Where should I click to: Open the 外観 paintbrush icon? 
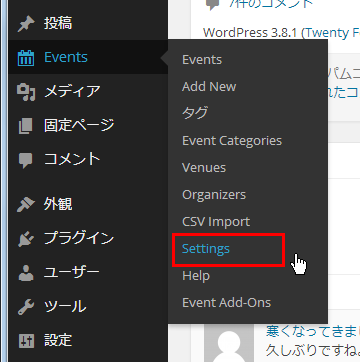pos(26,204)
